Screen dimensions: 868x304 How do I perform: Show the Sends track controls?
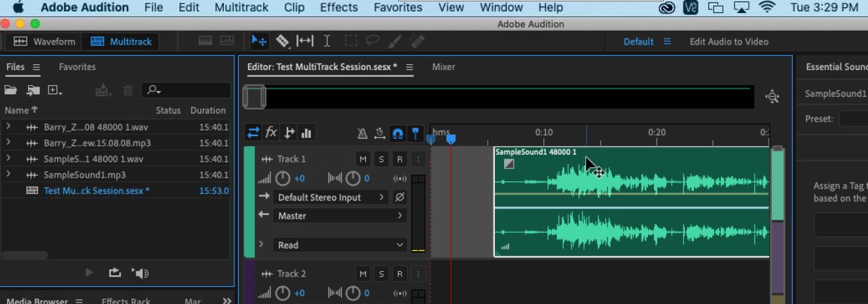[x=289, y=133]
